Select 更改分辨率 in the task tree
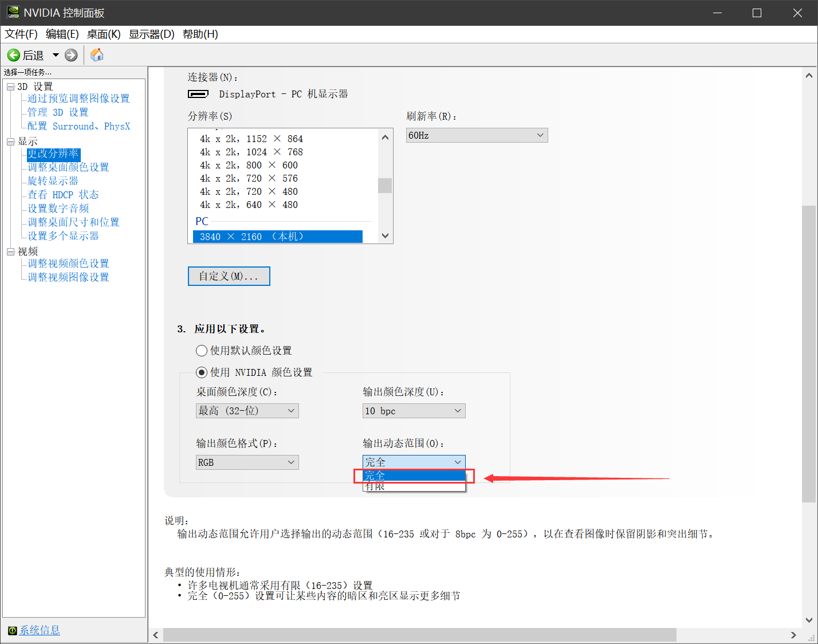Viewport: 818px width, 644px height. click(x=53, y=154)
